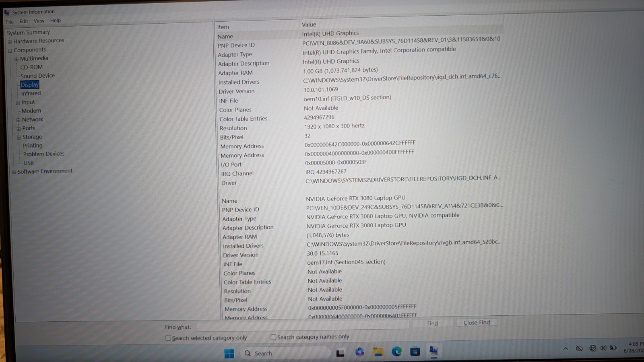Open the network globe tray icon
The image size is (644, 362).
592,348
